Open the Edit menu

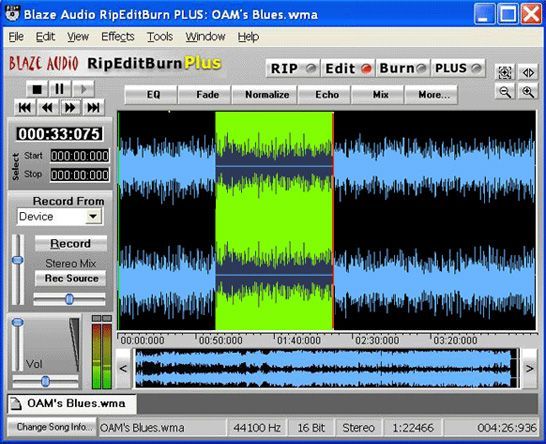tap(45, 37)
